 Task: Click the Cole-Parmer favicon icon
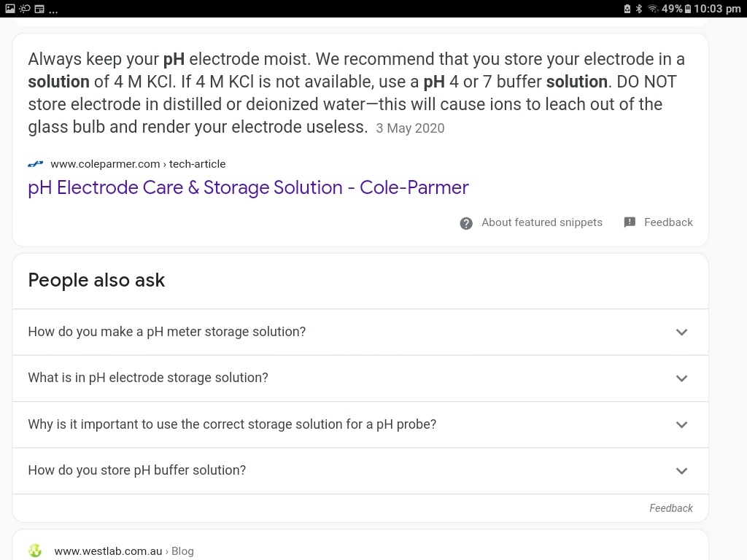[x=35, y=164]
